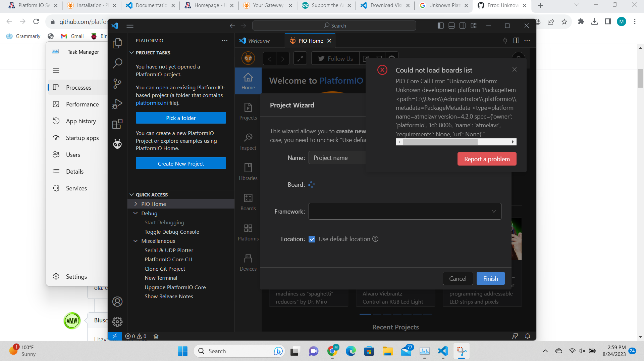
Task: Select the PlatformIO alien icon in activity bar
Action: tap(117, 144)
